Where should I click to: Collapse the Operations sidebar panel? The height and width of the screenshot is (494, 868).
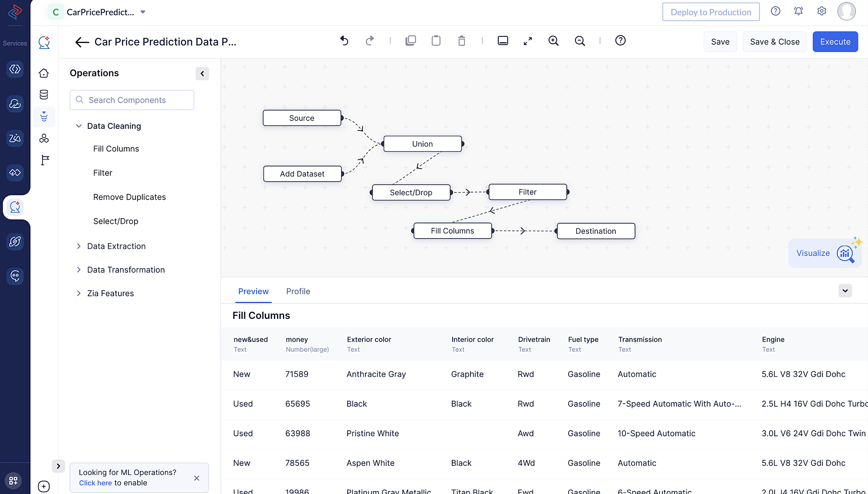tap(203, 72)
